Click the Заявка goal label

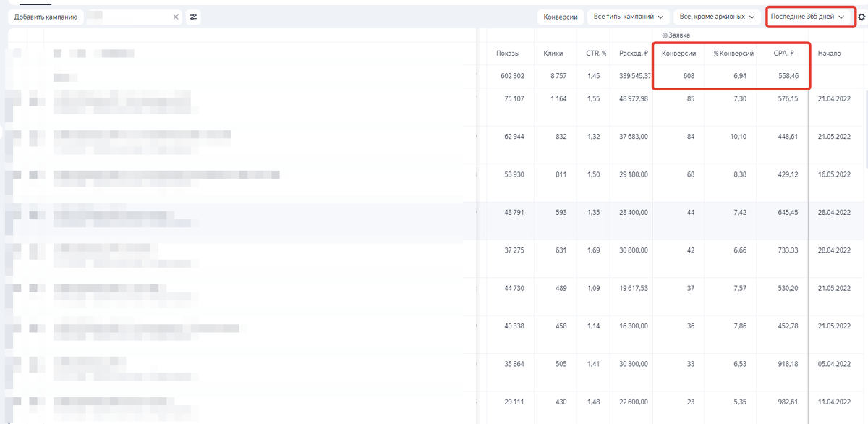[676, 35]
